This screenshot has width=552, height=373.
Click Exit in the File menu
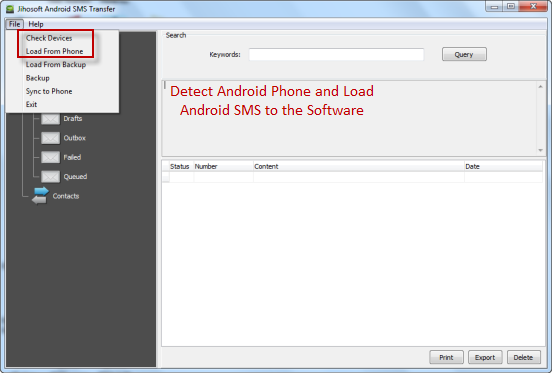31,105
